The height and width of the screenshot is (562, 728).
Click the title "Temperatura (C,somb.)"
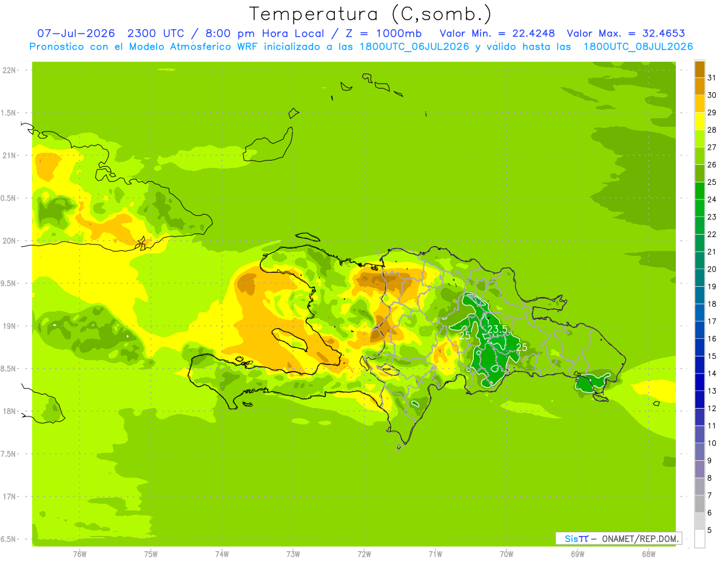[371, 14]
